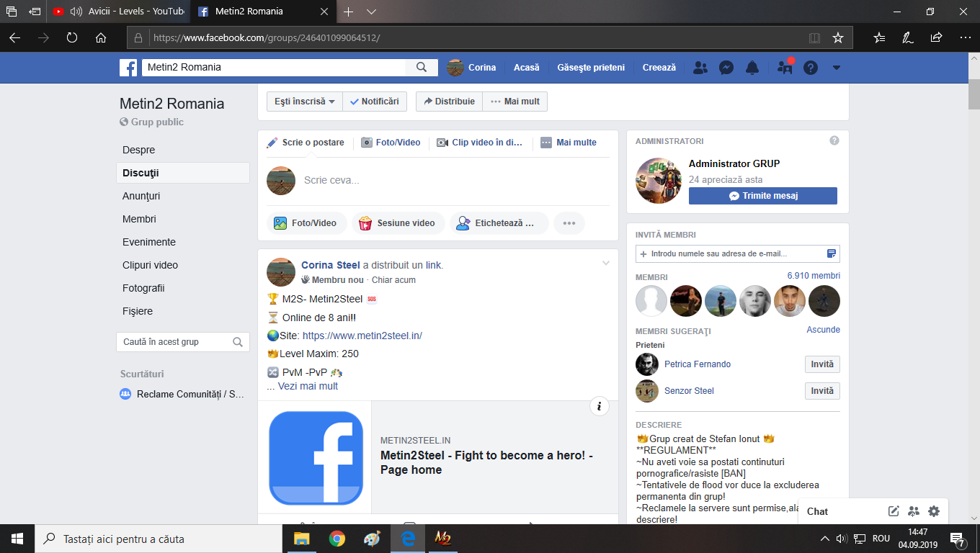The image size is (980, 553).
Task: Select the Metin2 Romania browser tab
Action: pyautogui.click(x=262, y=12)
